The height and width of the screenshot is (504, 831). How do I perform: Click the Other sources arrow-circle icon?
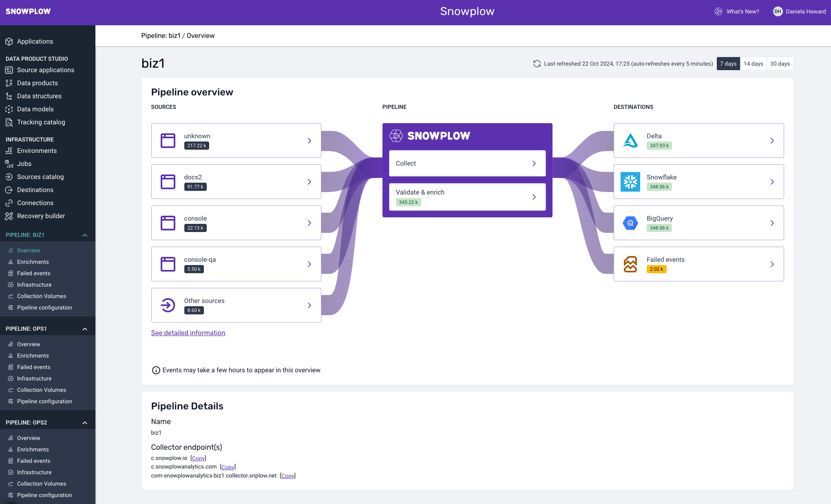(168, 305)
